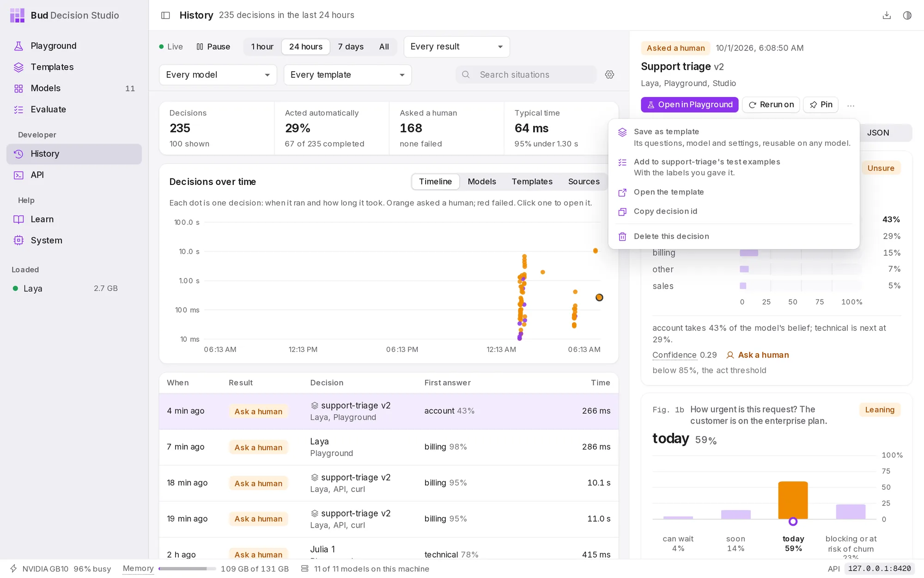
Task: Select the 1 hour time range
Action: [262, 47]
